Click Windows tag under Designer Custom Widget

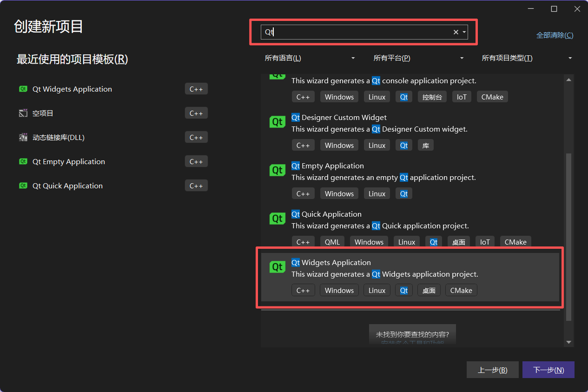click(339, 145)
